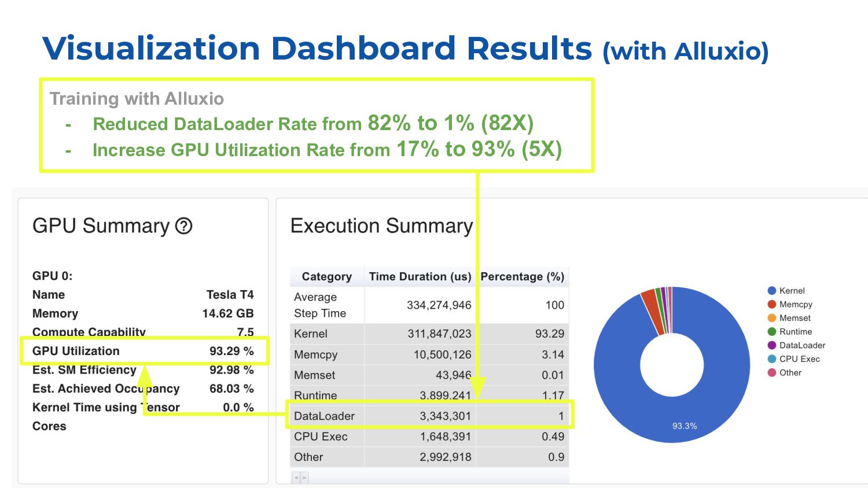Screen dimensions: 868x488
Task: Click the Category column header
Action: 327,277
